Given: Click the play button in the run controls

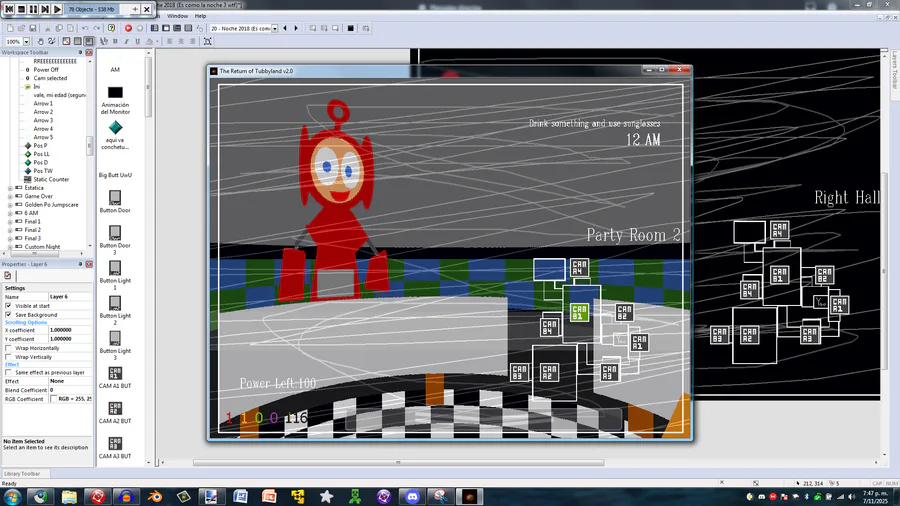Looking at the screenshot, I should (57, 9).
